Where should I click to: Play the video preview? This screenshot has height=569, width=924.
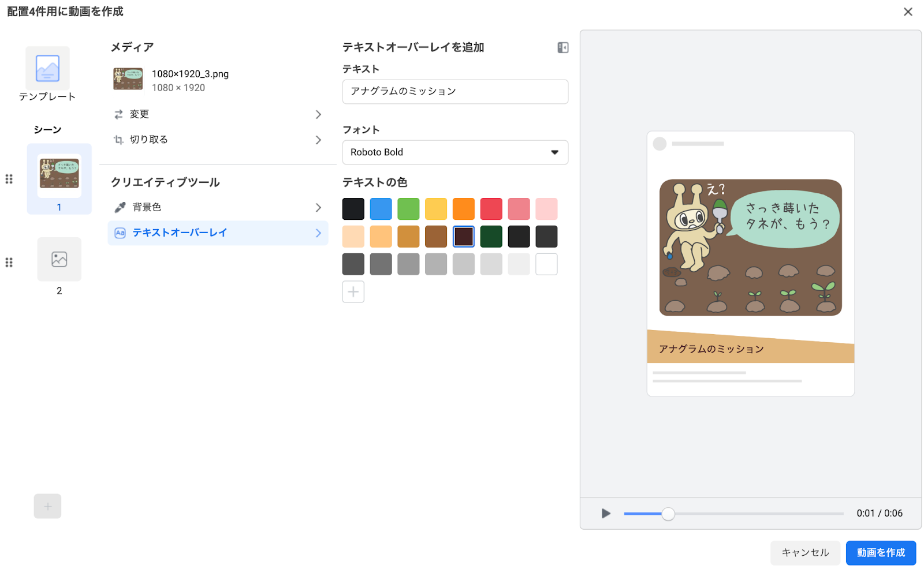[605, 513]
